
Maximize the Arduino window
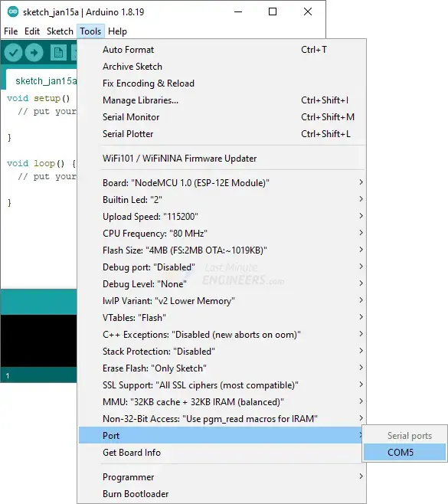point(273,12)
